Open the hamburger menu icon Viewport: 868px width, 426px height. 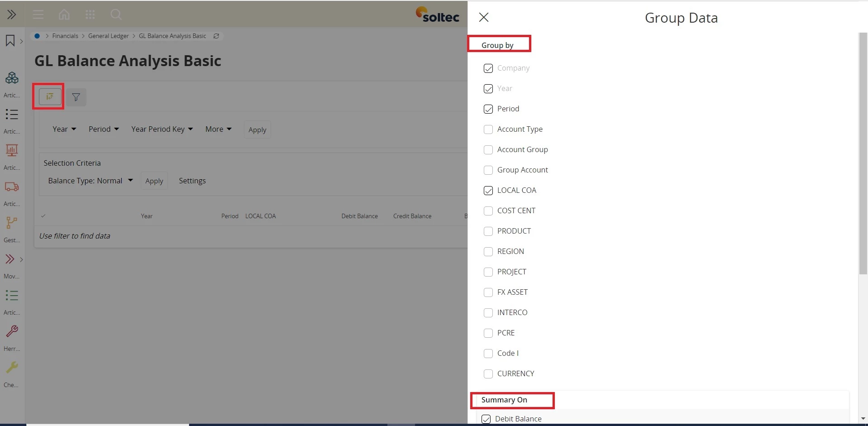click(x=38, y=14)
